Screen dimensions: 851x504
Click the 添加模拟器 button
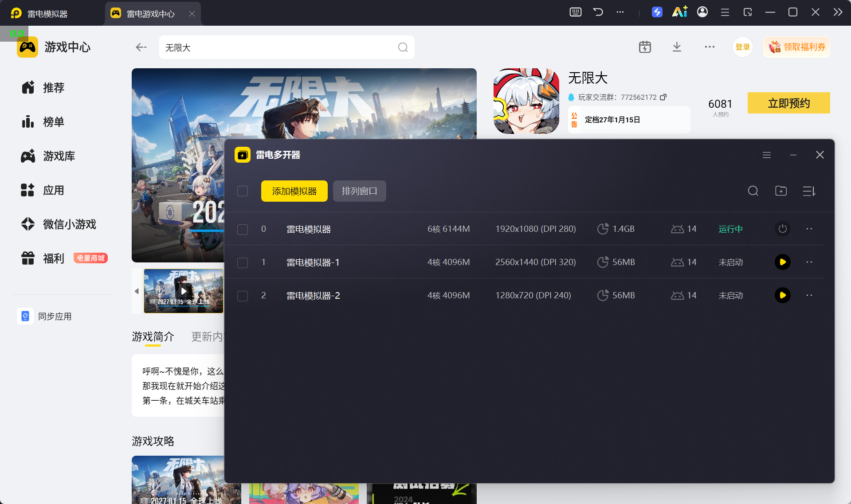click(x=294, y=191)
